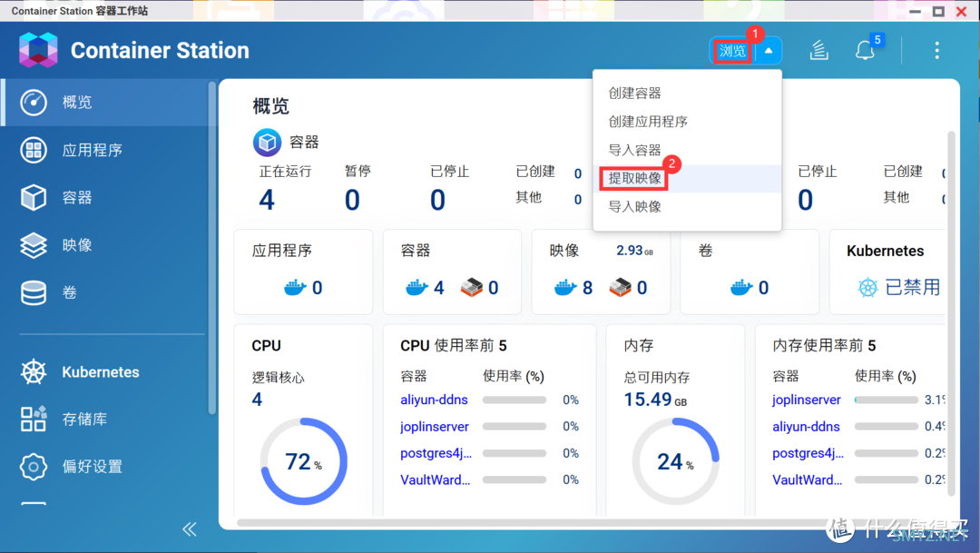The height and width of the screenshot is (553, 980).
Task: Click the Container Station logo
Action: [x=38, y=50]
